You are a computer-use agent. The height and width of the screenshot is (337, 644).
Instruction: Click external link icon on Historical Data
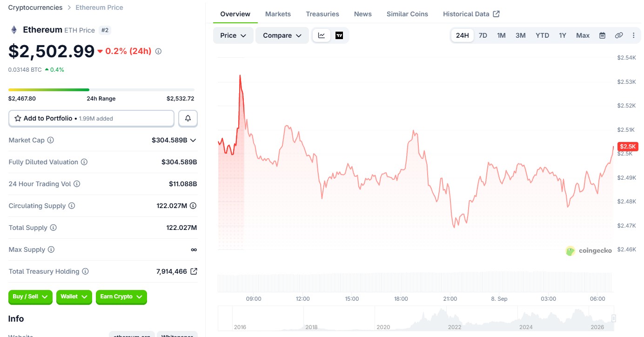[496, 14]
